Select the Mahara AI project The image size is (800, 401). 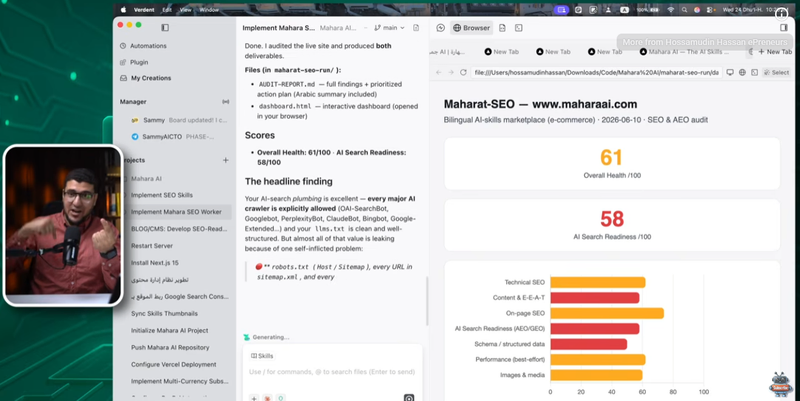tap(146, 179)
